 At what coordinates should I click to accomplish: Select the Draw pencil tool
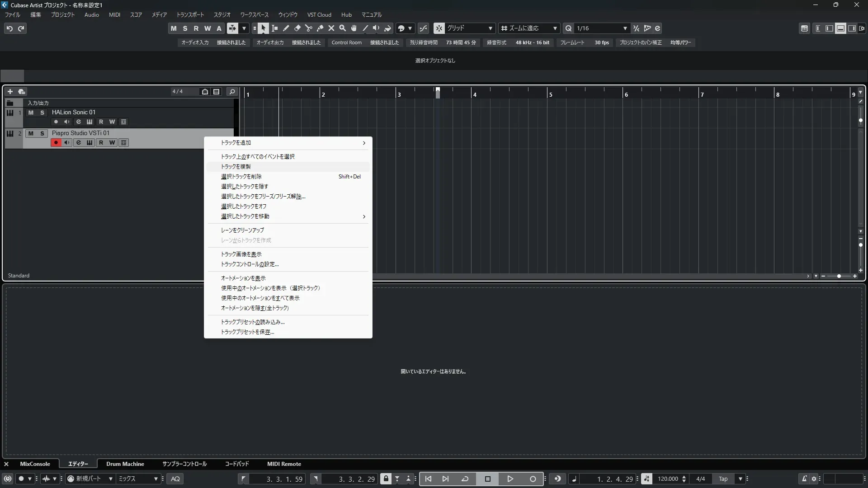286,28
